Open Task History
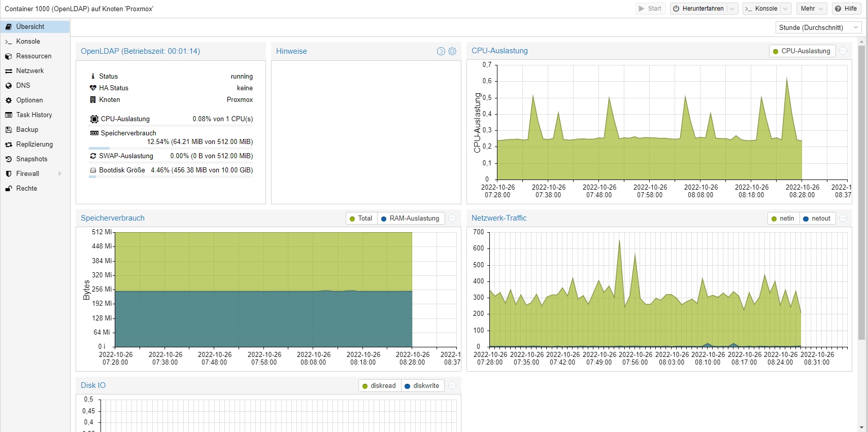Image resolution: width=868 pixels, height=432 pixels. (x=35, y=115)
